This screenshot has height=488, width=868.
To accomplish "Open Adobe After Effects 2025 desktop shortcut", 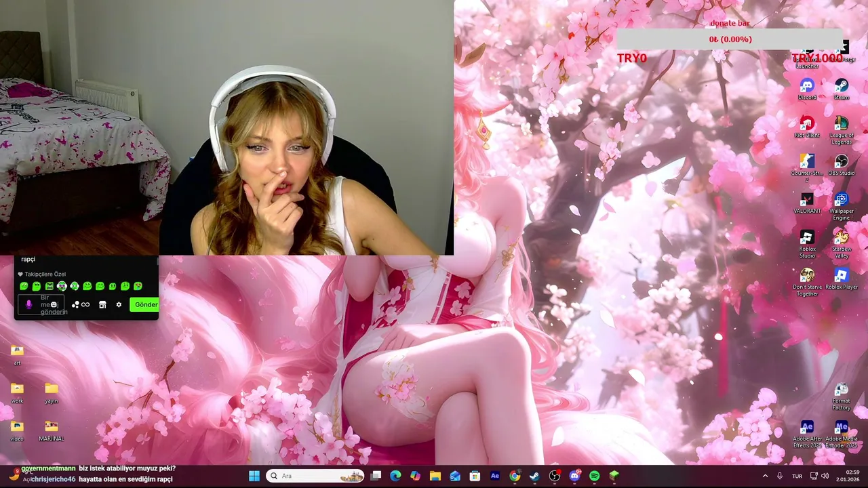I will click(x=807, y=434).
